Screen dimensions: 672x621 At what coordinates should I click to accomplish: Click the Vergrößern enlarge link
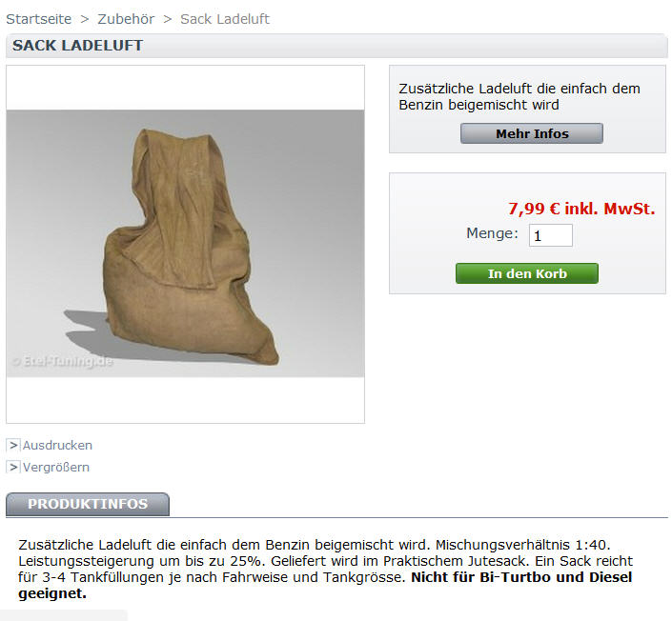coord(56,468)
